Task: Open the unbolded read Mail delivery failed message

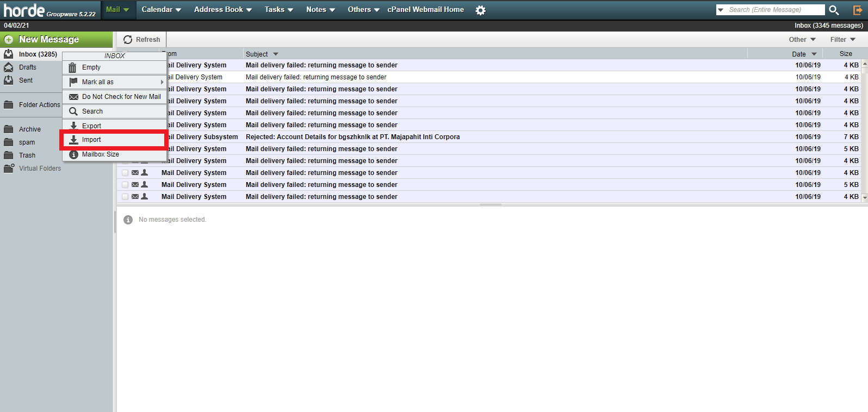Action: (316, 77)
